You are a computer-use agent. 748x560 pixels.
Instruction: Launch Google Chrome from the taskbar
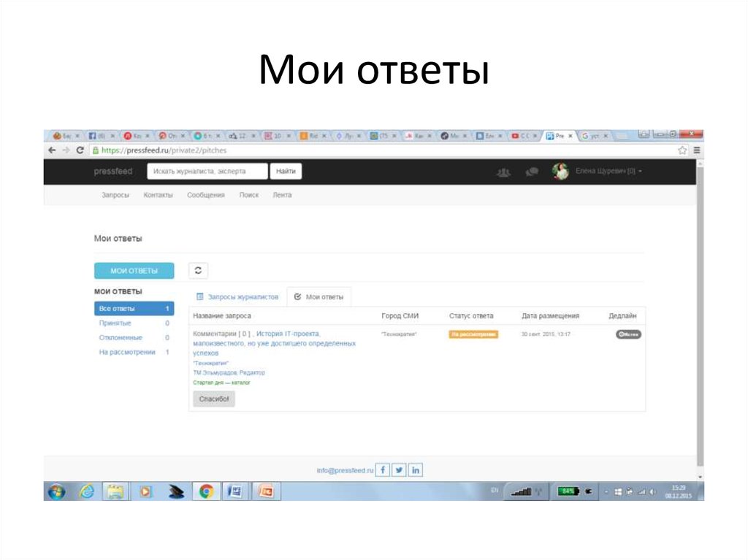(205, 492)
